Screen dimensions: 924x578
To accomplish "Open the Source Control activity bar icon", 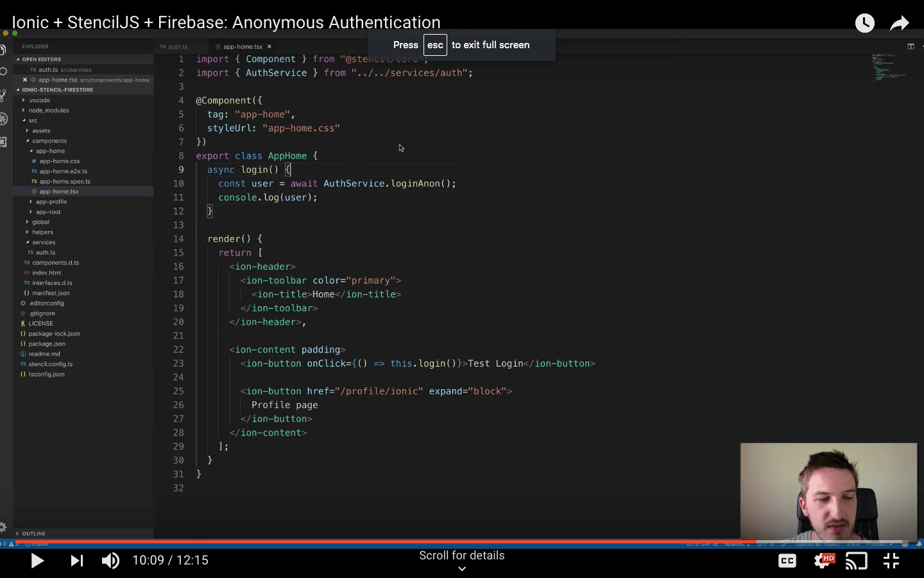I will (3, 94).
